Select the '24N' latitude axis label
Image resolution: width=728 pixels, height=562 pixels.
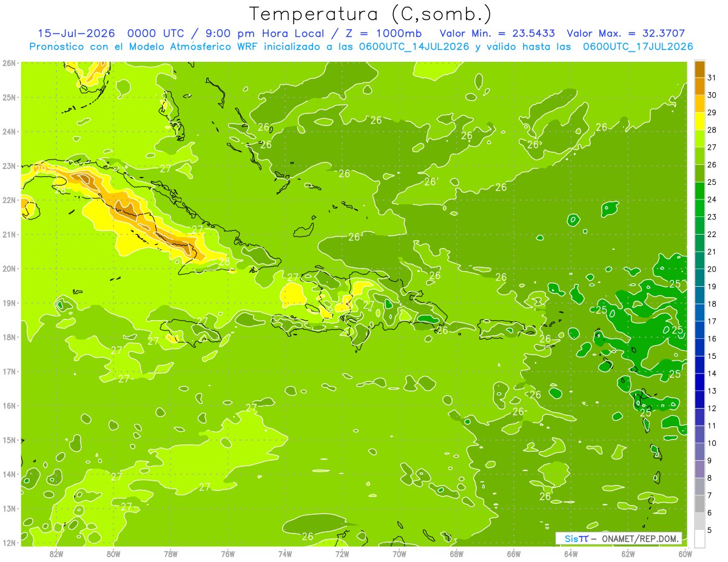click(x=9, y=132)
